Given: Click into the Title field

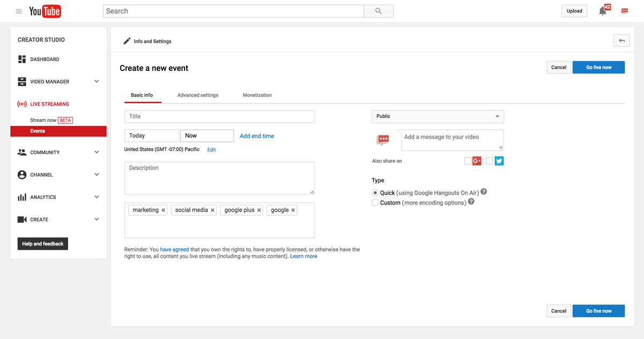Looking at the screenshot, I should (x=219, y=117).
